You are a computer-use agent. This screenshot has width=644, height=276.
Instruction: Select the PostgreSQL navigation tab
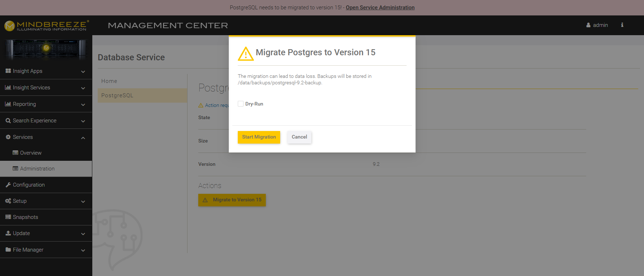point(117,95)
